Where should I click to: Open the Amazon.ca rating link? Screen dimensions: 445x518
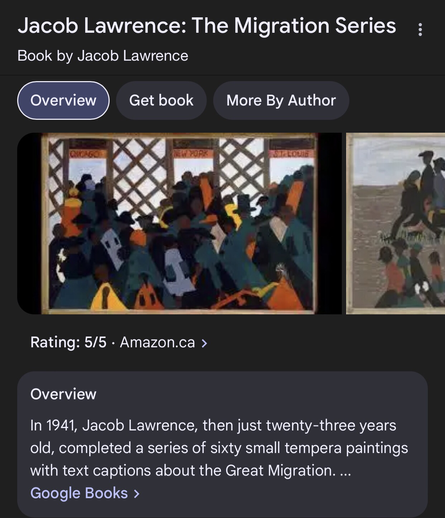(157, 342)
